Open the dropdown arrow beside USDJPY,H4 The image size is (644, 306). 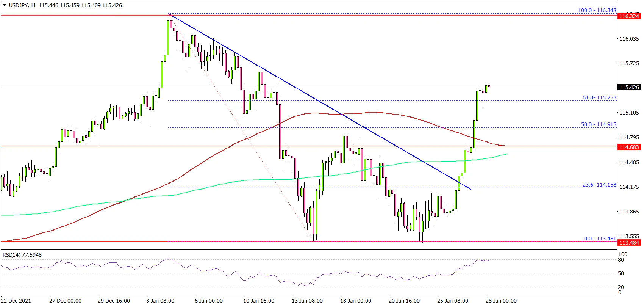tap(4, 5)
